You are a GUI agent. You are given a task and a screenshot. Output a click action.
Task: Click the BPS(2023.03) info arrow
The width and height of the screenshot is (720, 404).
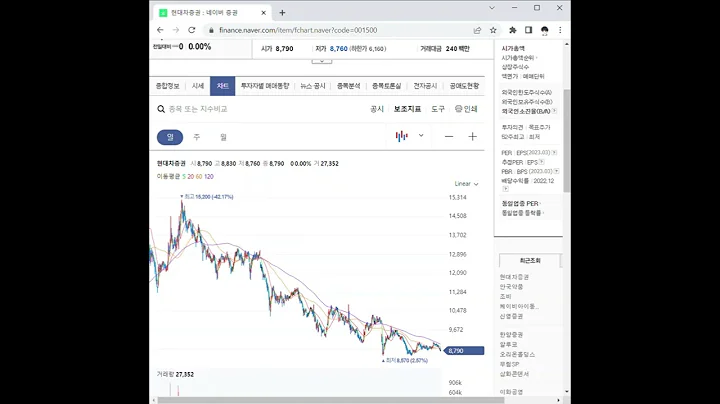click(557, 171)
